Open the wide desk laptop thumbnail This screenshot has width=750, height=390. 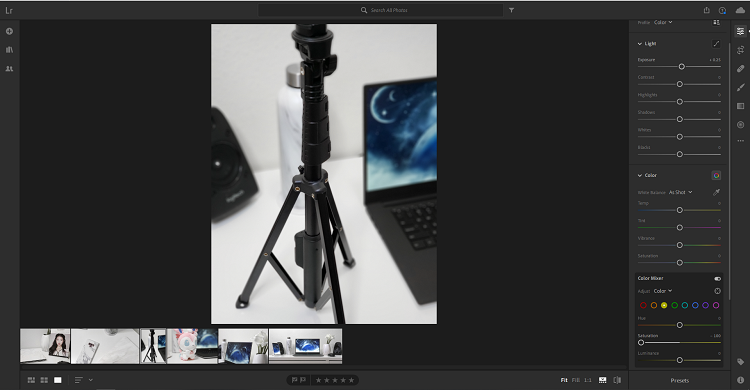306,346
